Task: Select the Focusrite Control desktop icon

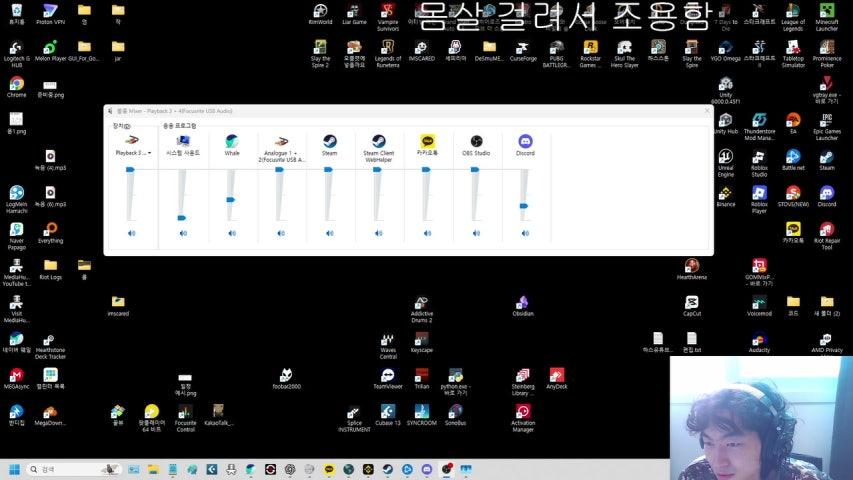Action: [x=185, y=419]
